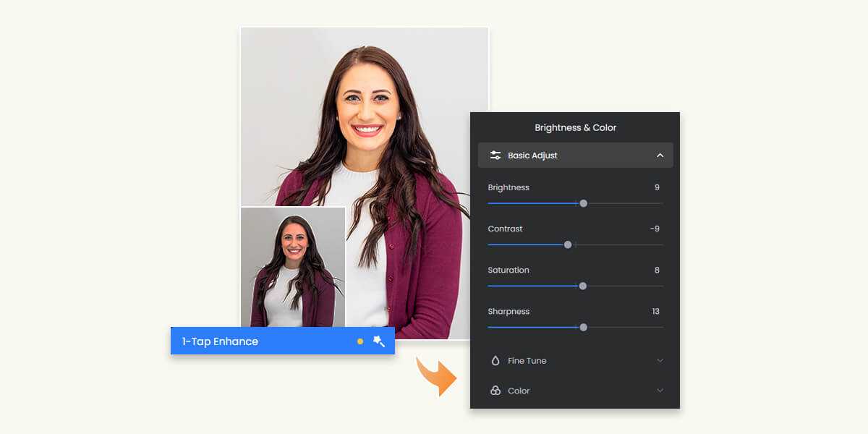Click the Fine Tune droplet icon
The height and width of the screenshot is (434, 868).
pos(495,360)
